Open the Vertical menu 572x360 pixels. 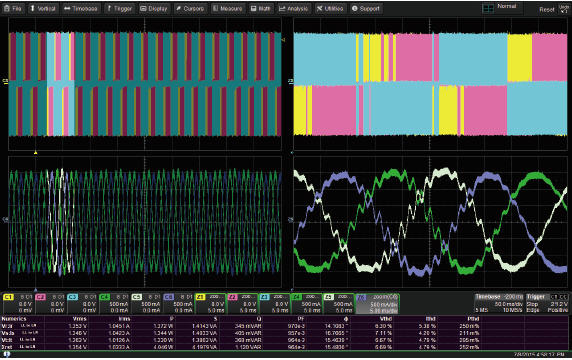tap(43, 8)
